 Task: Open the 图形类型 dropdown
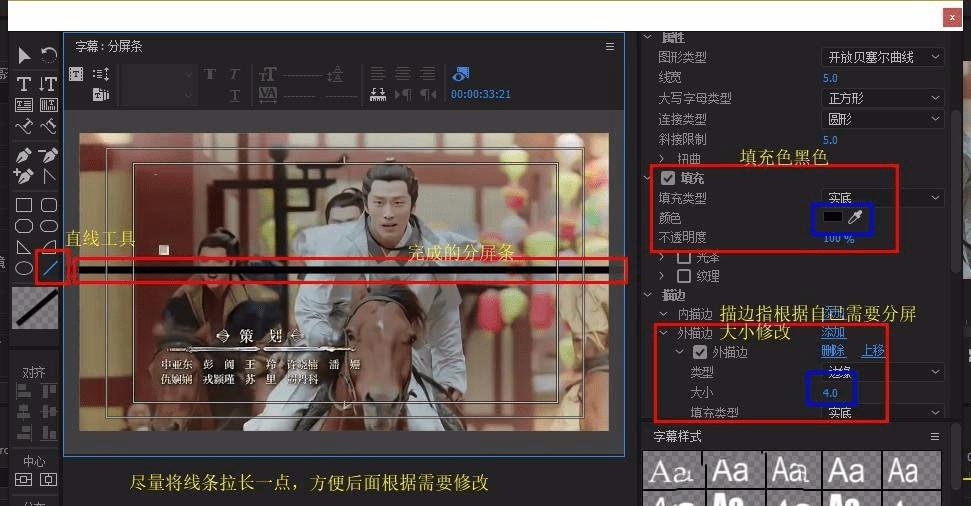click(x=882, y=57)
